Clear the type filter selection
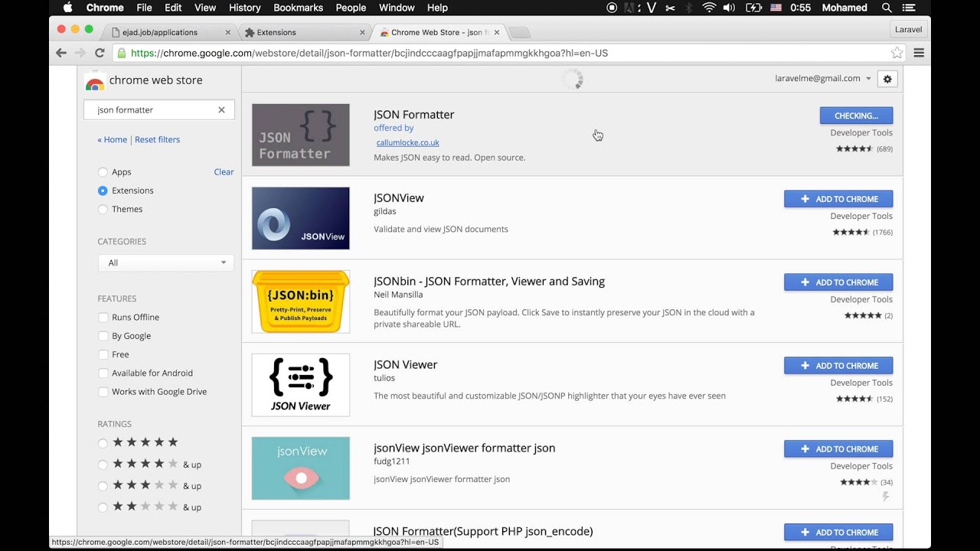Image resolution: width=980 pixels, height=551 pixels. coord(224,172)
